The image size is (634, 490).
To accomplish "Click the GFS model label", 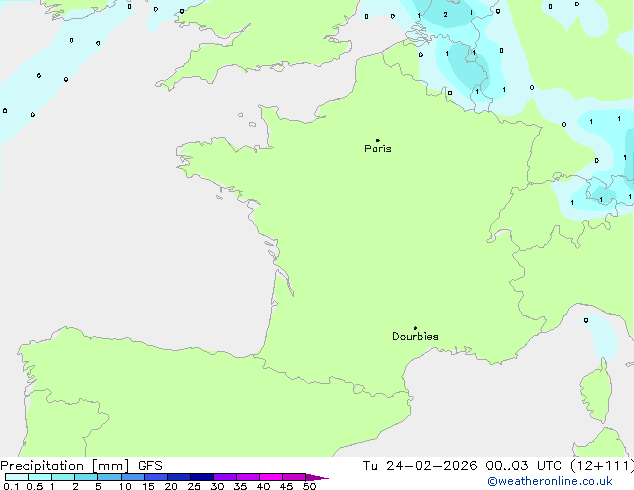I will click(x=150, y=466).
